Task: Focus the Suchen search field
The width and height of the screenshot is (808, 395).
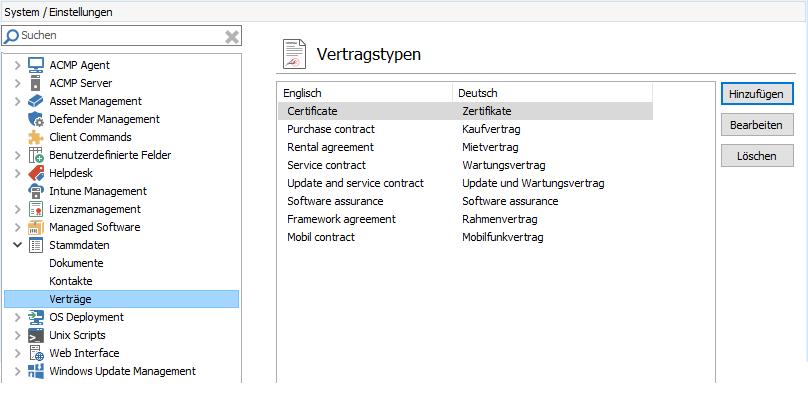Action: coord(121,36)
